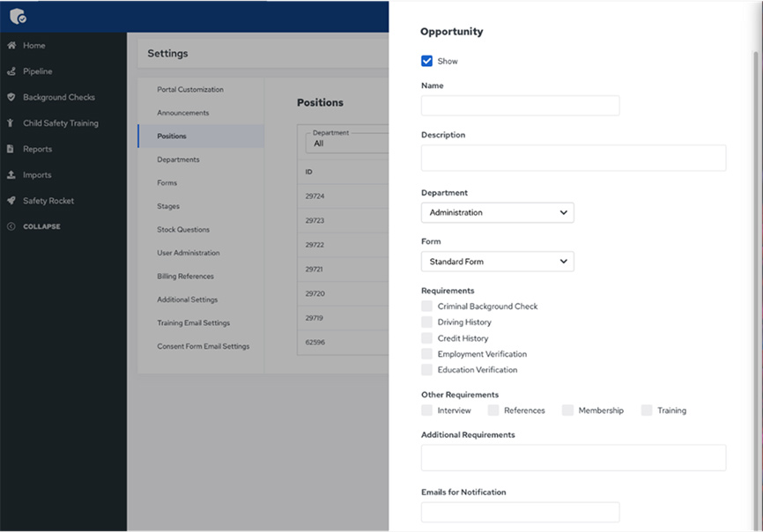Expand the Form dropdown showing Standard Form

point(497,262)
